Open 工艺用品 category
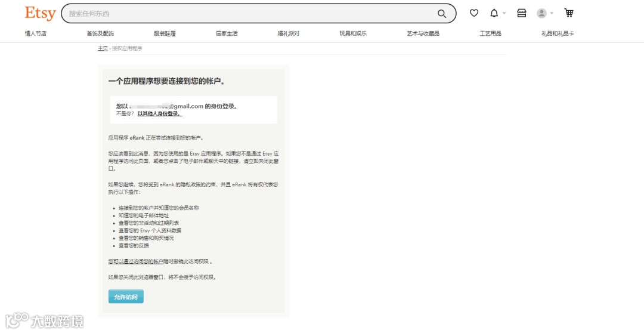 pyautogui.click(x=490, y=33)
